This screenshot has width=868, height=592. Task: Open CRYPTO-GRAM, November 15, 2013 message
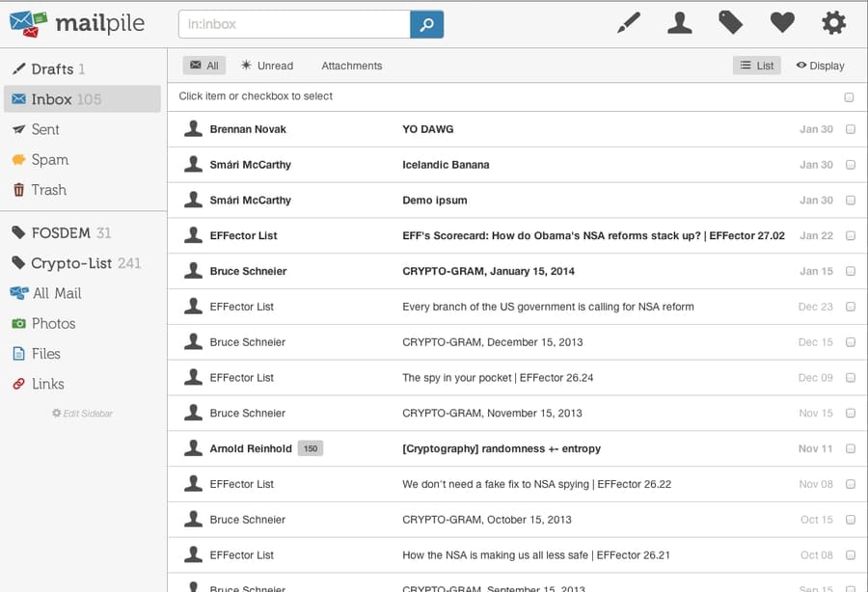pyautogui.click(x=492, y=413)
